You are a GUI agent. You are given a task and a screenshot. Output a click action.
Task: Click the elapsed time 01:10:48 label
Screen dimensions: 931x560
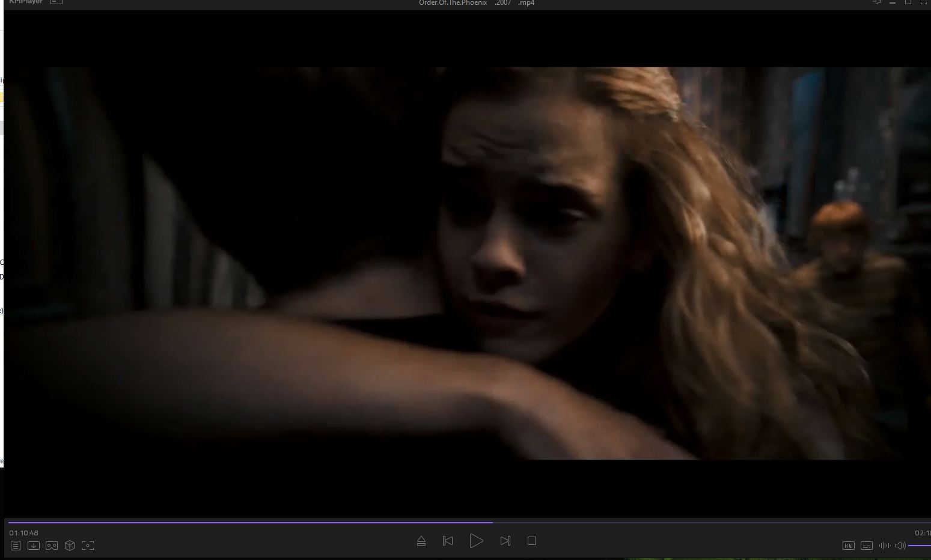pyautogui.click(x=24, y=533)
